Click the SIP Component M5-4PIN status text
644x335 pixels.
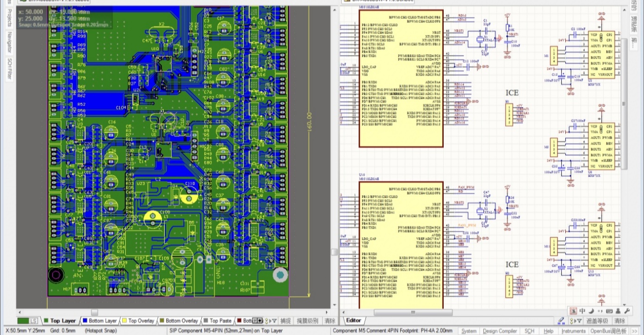click(226, 331)
